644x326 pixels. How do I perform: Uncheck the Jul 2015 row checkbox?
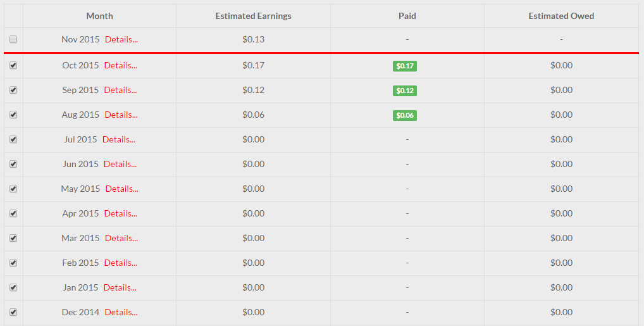pyautogui.click(x=13, y=139)
